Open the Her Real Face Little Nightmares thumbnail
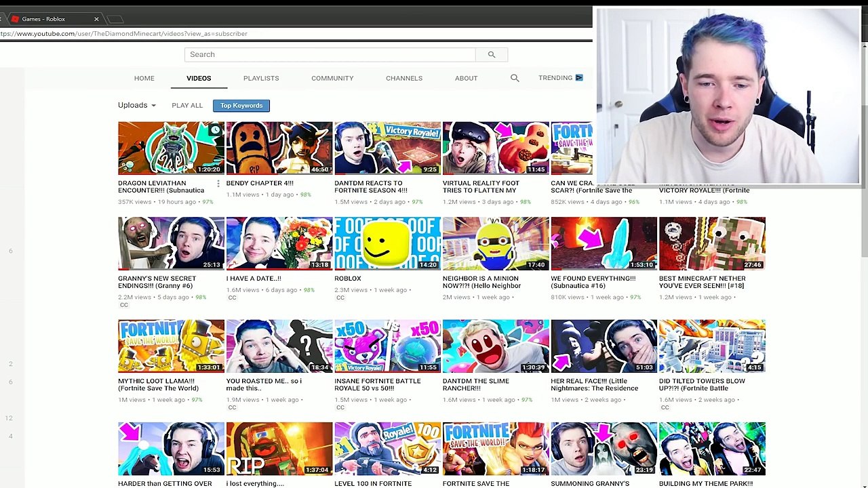The height and width of the screenshot is (488, 868). (604, 346)
